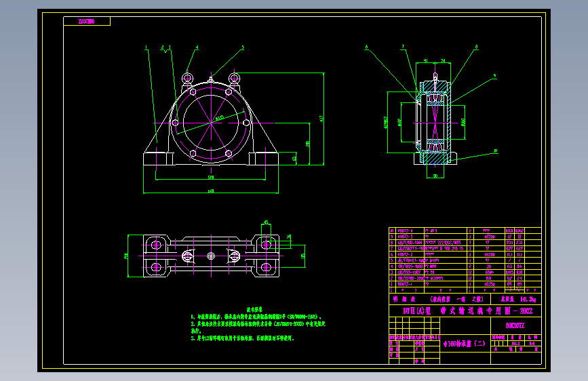
Task: Select the 437 vertical height dimension
Action: tap(321, 119)
